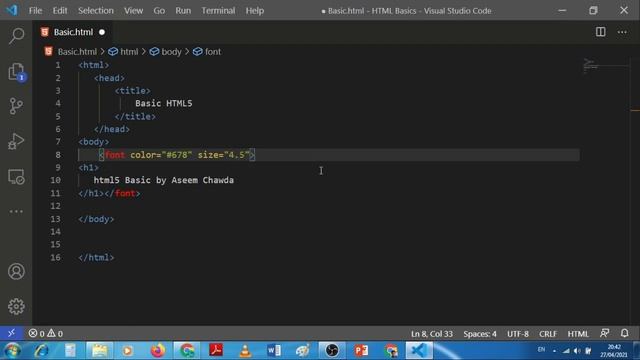Open the Run menu
Screen dimensions: 640x360
pyautogui.click(x=183, y=11)
